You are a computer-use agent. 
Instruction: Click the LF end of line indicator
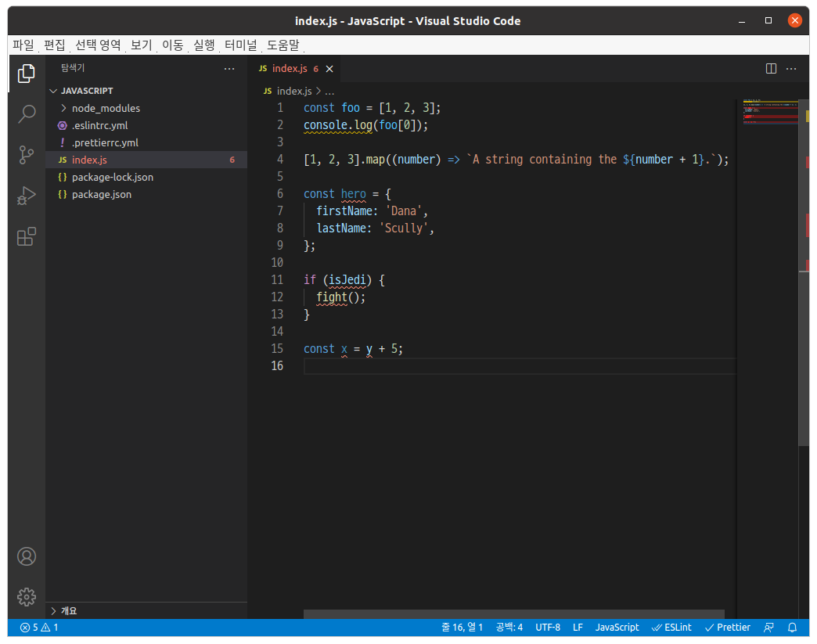(578, 628)
